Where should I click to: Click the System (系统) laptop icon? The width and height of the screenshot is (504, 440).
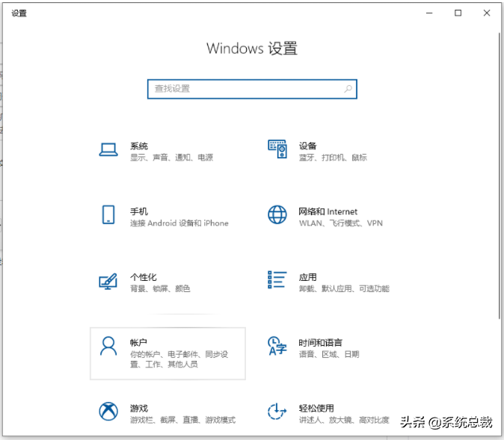[108, 150]
